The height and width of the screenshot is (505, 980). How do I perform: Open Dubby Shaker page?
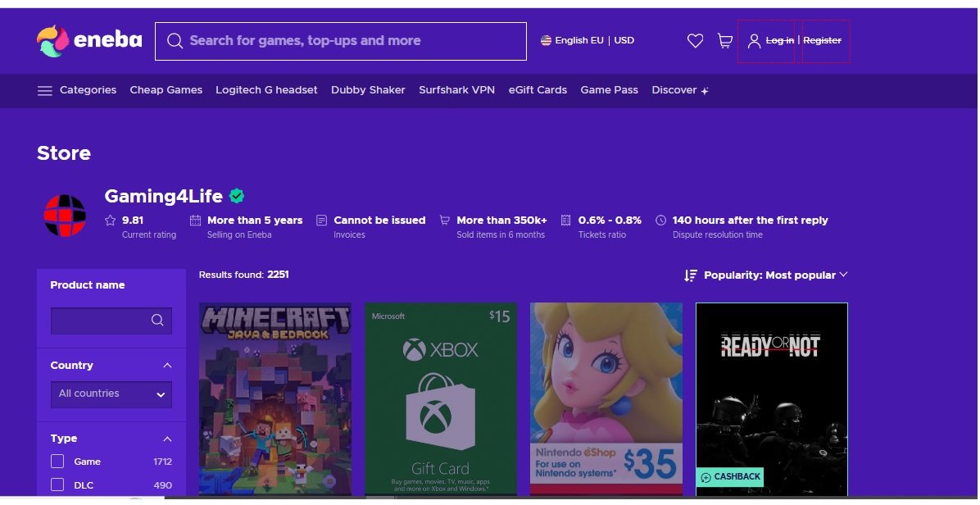(x=368, y=90)
